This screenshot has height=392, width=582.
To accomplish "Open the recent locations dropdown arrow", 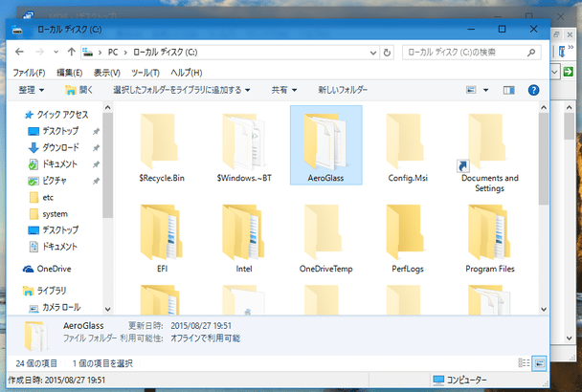I will click(x=56, y=53).
